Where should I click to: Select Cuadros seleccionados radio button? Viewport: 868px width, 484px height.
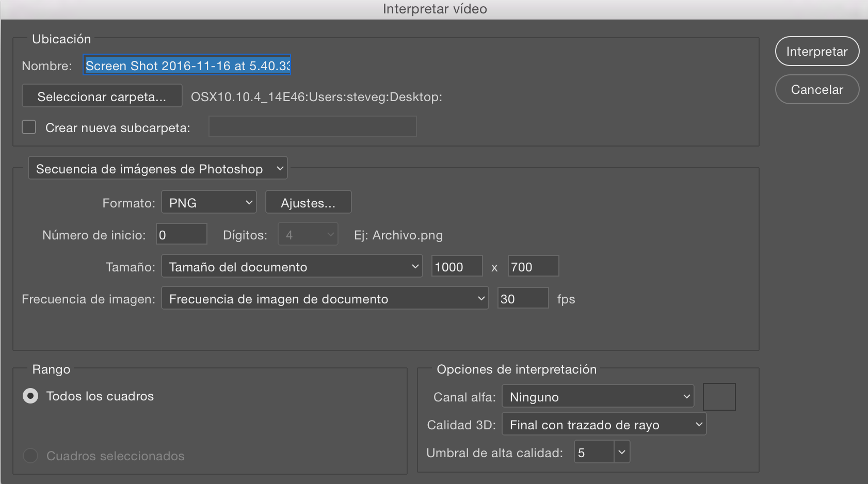point(30,456)
